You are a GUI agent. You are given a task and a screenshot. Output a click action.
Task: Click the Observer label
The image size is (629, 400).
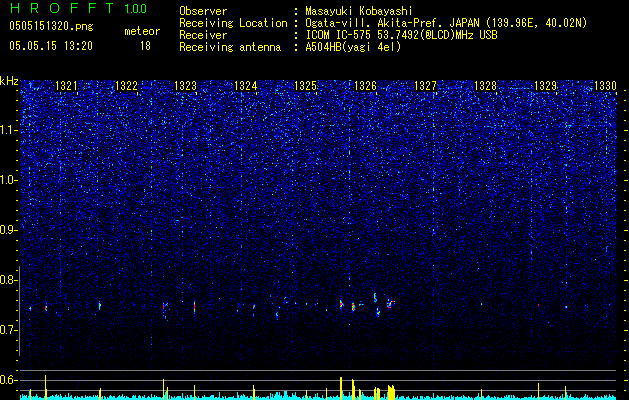click(203, 11)
